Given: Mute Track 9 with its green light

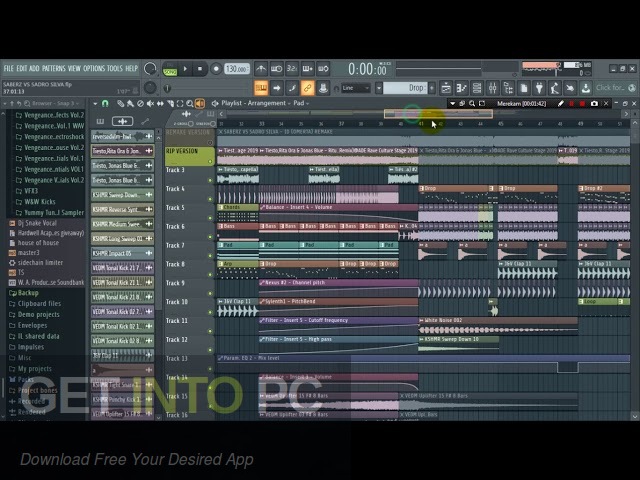Looking at the screenshot, I should (210, 293).
